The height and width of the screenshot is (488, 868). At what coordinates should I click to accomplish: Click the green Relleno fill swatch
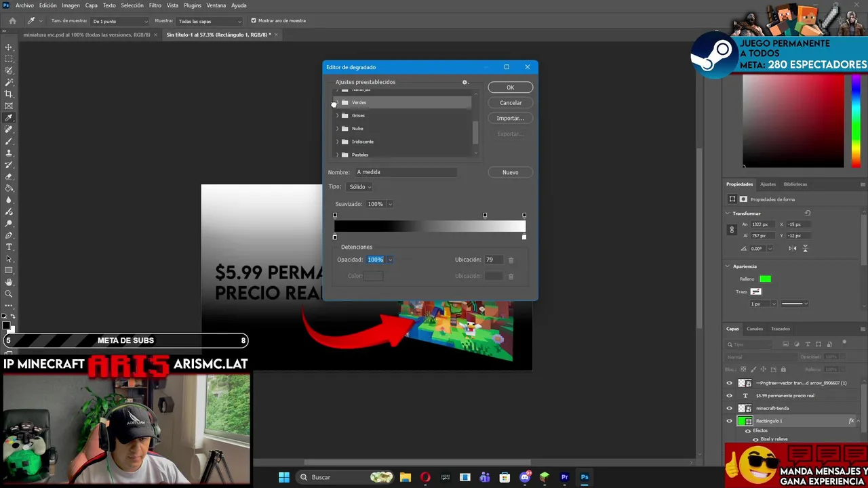tap(765, 279)
